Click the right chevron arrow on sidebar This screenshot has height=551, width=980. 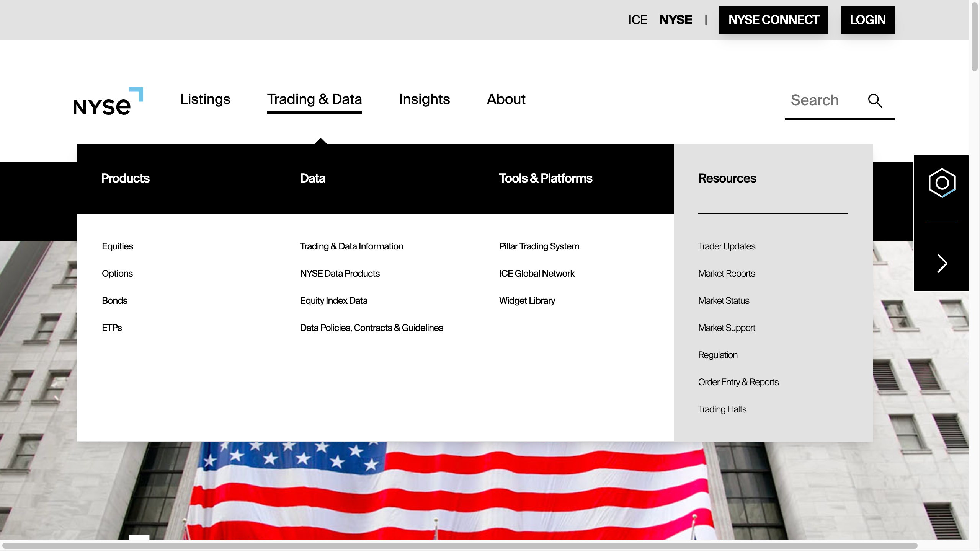[942, 263]
